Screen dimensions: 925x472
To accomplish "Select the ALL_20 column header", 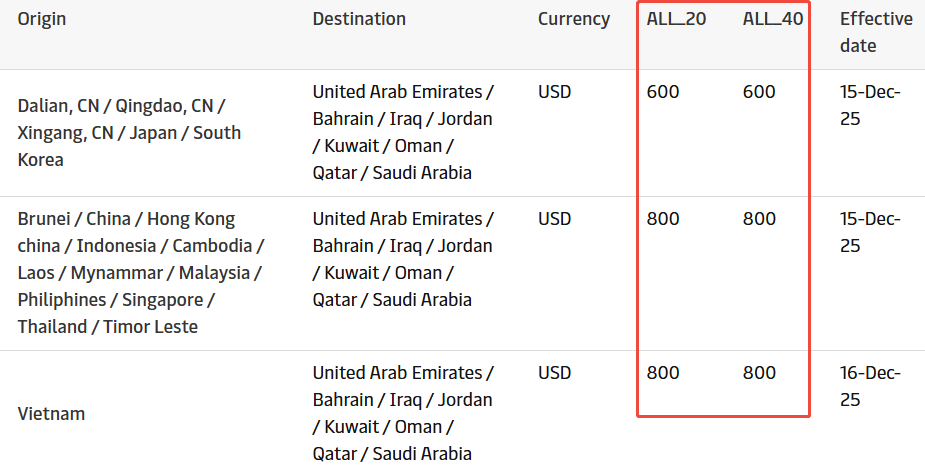I will click(x=676, y=19).
